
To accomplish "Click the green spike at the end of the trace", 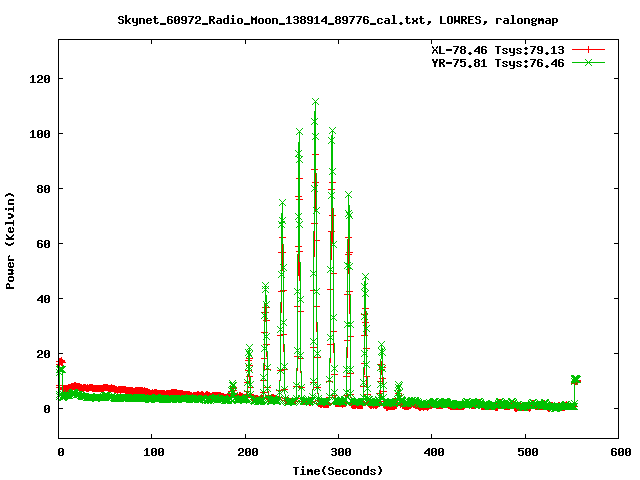I will [575, 380].
